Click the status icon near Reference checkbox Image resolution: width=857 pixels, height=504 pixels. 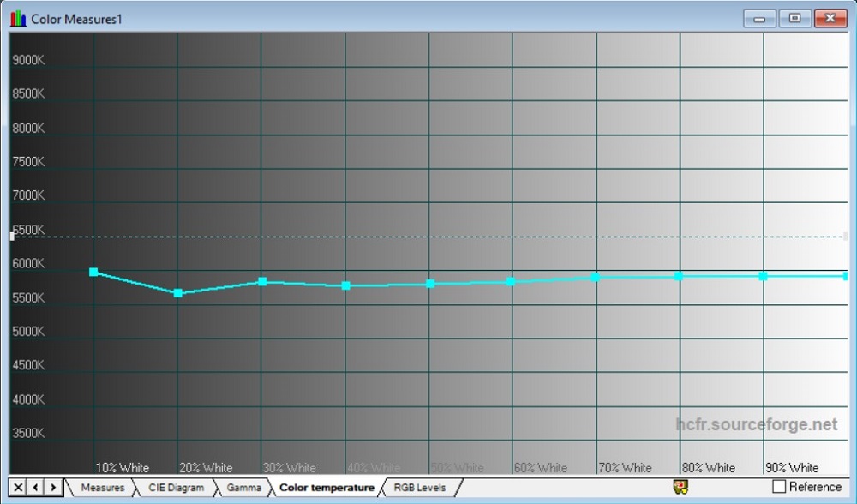point(680,487)
